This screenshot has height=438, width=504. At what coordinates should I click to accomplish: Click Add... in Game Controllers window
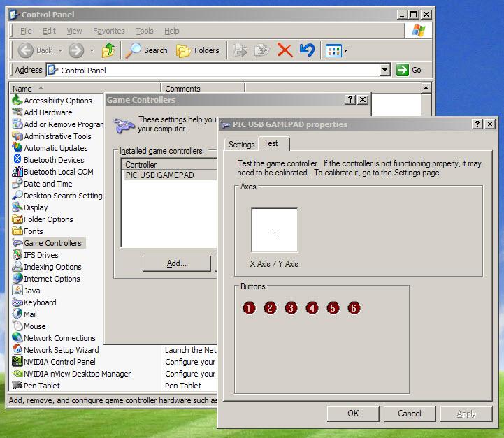point(176,263)
